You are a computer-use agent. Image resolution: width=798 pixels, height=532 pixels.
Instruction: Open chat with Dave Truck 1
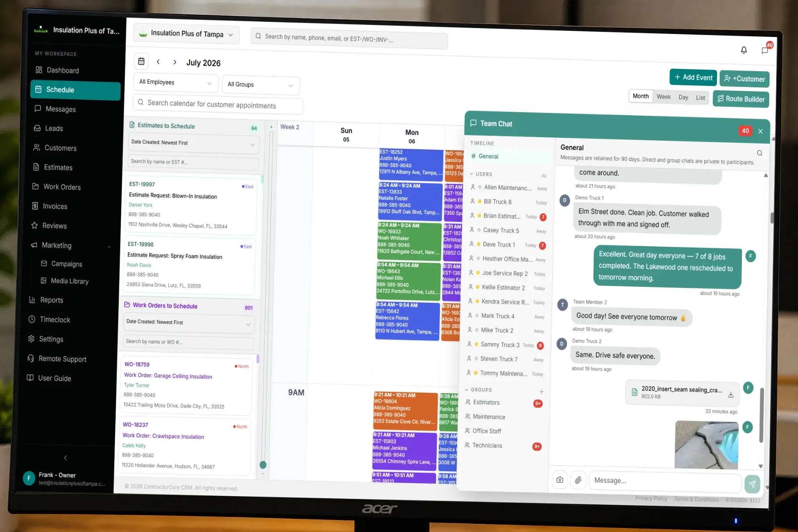507,245
